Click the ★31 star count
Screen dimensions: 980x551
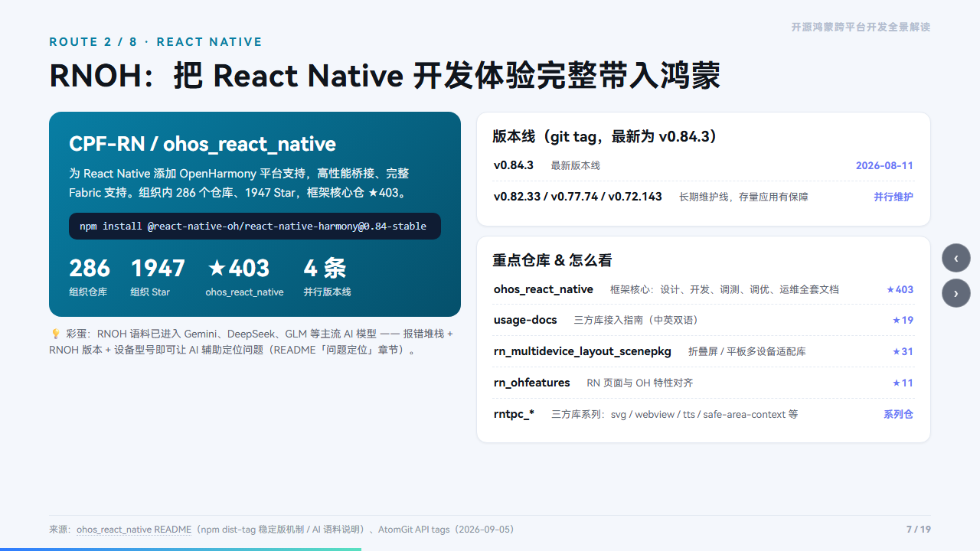(903, 352)
